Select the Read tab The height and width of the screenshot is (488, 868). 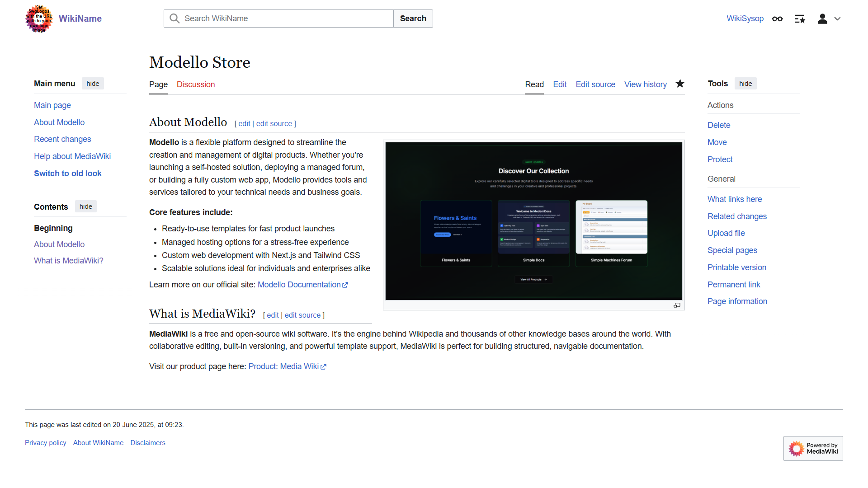point(534,84)
